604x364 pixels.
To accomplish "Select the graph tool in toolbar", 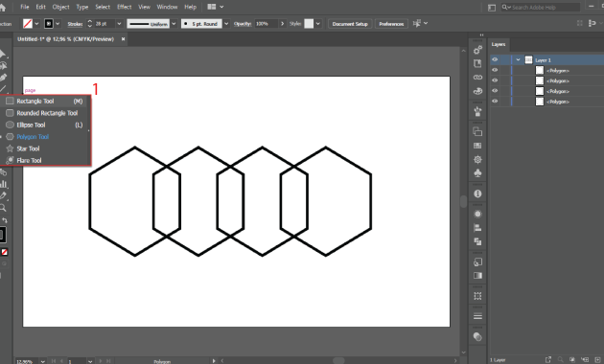I will point(4,184).
